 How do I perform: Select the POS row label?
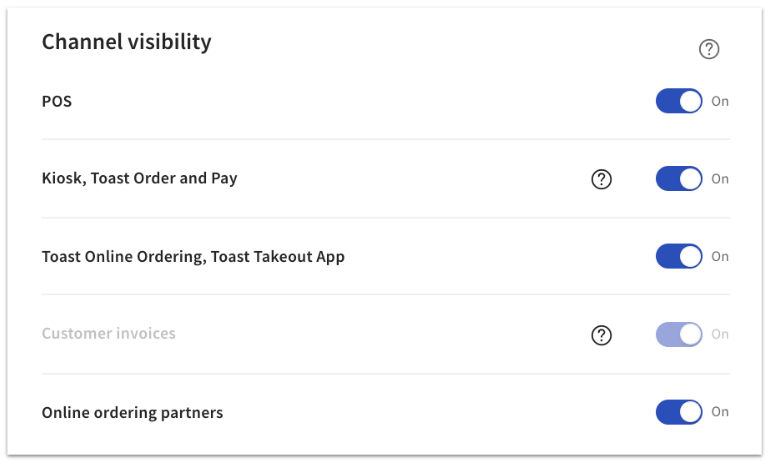[x=56, y=101]
